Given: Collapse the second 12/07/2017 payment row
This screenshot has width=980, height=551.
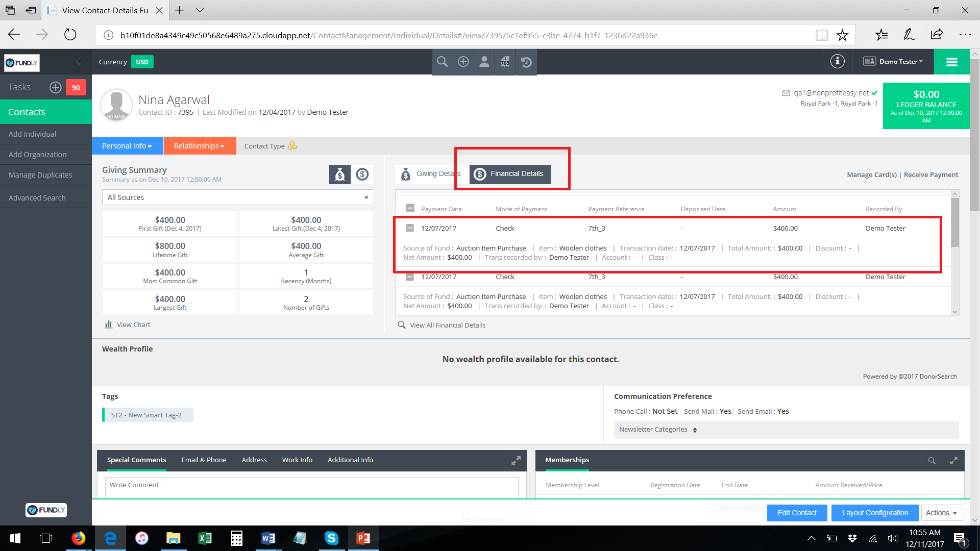Looking at the screenshot, I should (410, 277).
